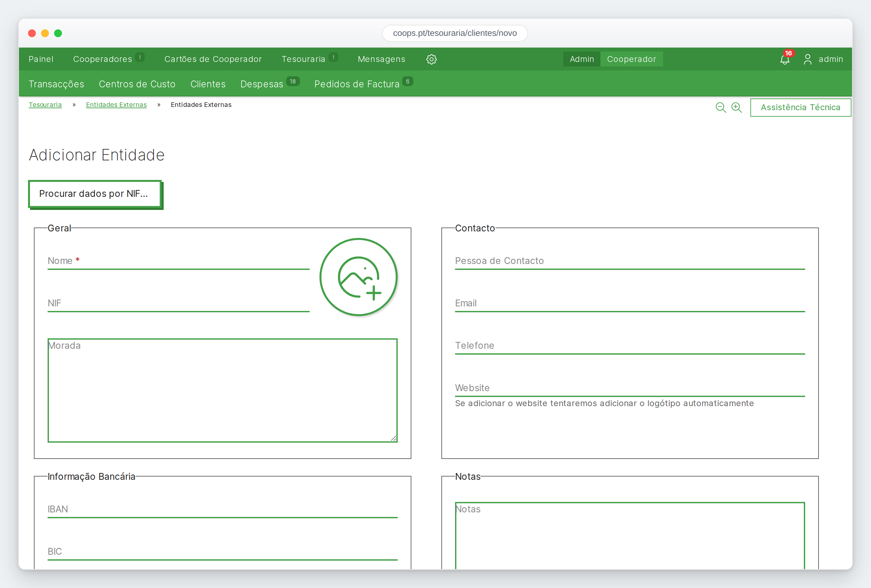Switch to Cooperador mode

[x=631, y=59]
